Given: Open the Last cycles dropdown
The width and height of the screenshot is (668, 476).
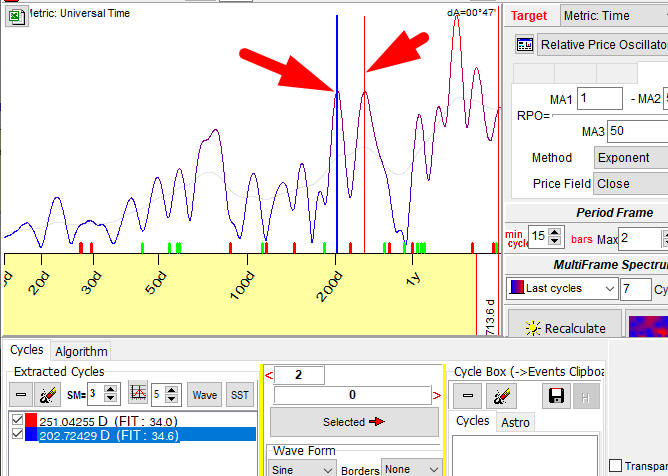Looking at the screenshot, I should pyautogui.click(x=561, y=288).
